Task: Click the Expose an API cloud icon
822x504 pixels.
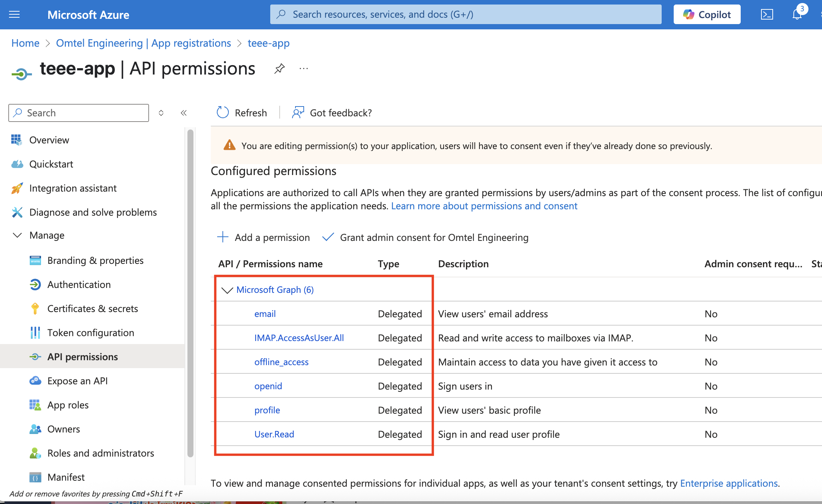Action: click(35, 381)
